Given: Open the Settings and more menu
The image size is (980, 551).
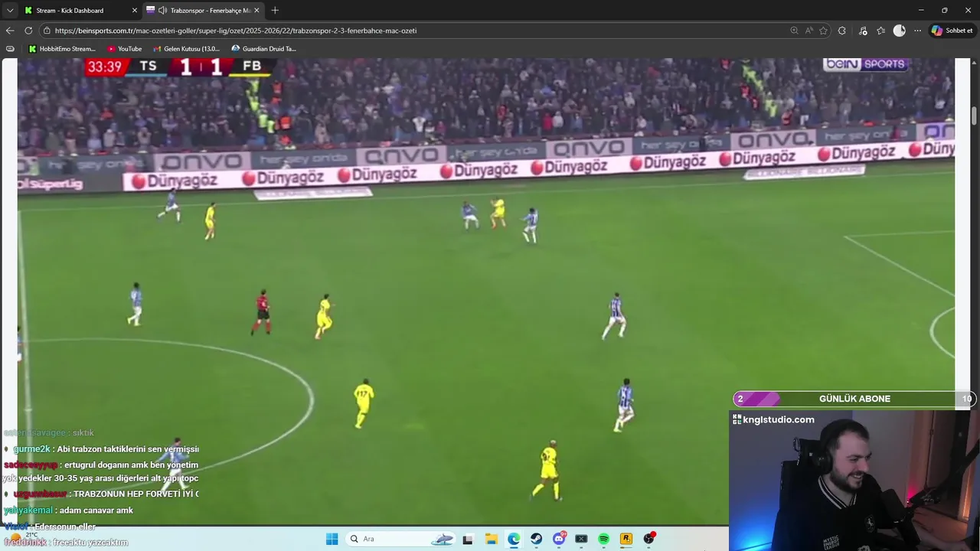Looking at the screenshot, I should click(x=917, y=31).
